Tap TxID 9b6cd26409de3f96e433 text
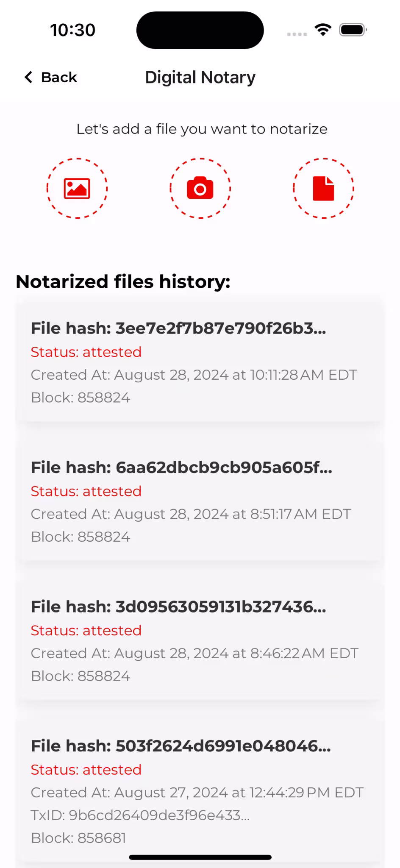Screen dimensions: 400x868 pos(140,815)
